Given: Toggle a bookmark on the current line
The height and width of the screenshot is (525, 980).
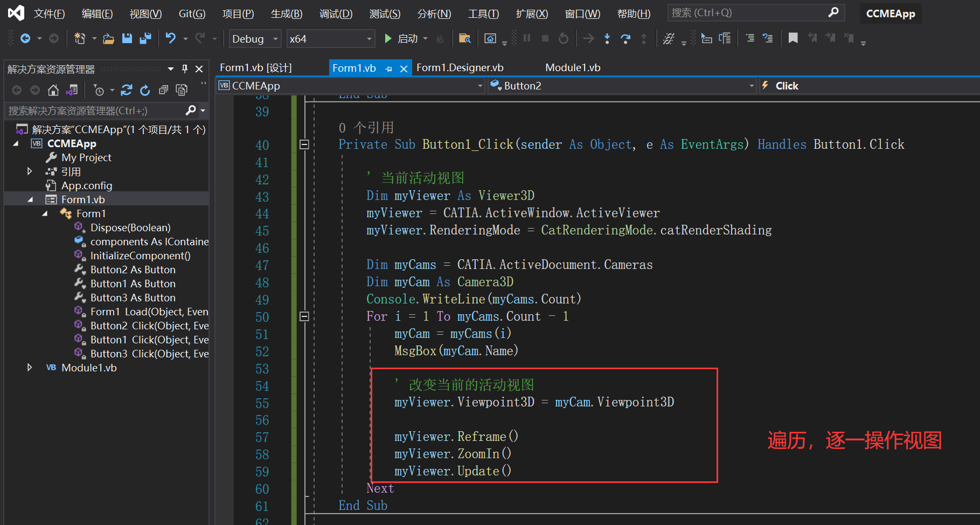Looking at the screenshot, I should tap(793, 38).
